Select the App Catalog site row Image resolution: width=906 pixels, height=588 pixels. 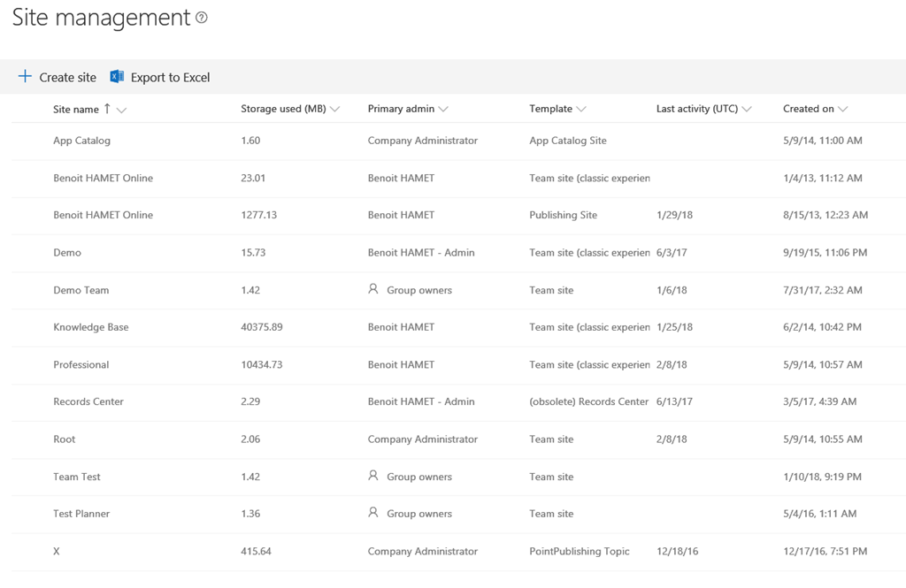[x=81, y=141]
